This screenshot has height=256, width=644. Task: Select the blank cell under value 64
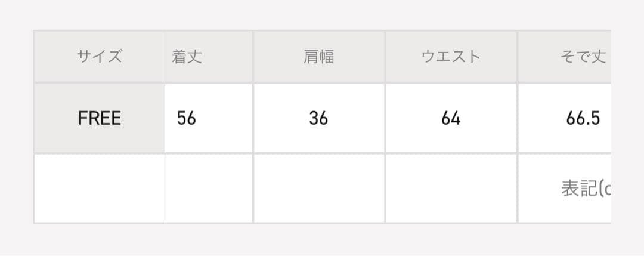tap(451, 188)
